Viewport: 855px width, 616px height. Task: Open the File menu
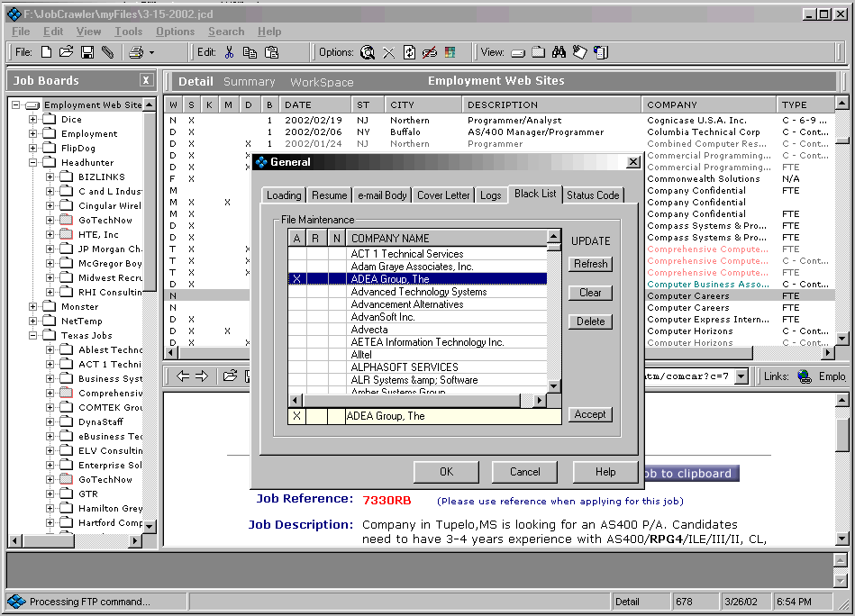(x=21, y=32)
